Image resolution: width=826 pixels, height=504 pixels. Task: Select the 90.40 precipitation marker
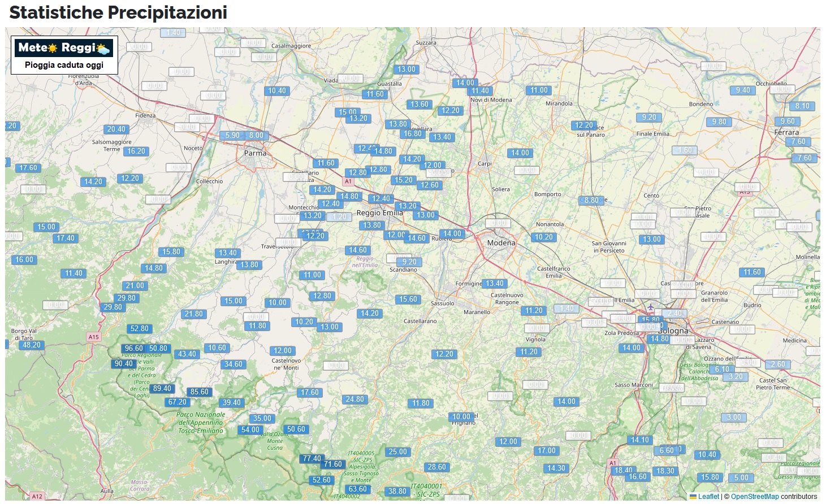click(124, 364)
